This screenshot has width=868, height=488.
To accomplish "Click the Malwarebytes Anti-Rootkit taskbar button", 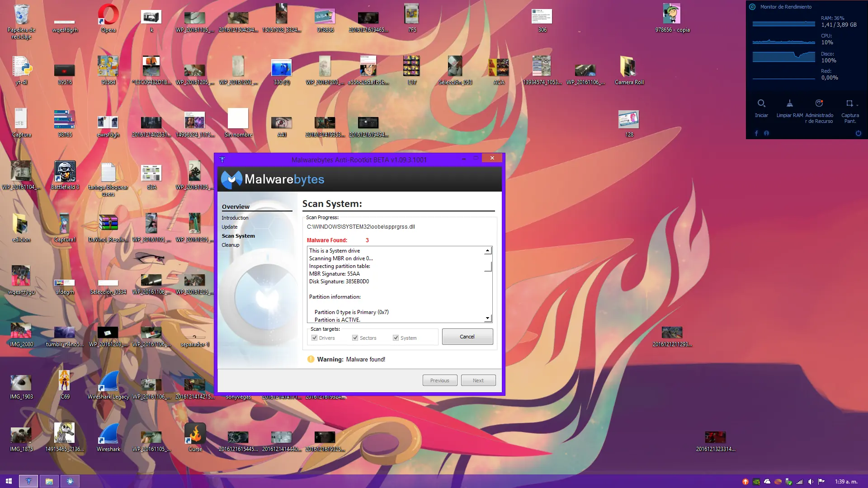I will pyautogui.click(x=28, y=481).
